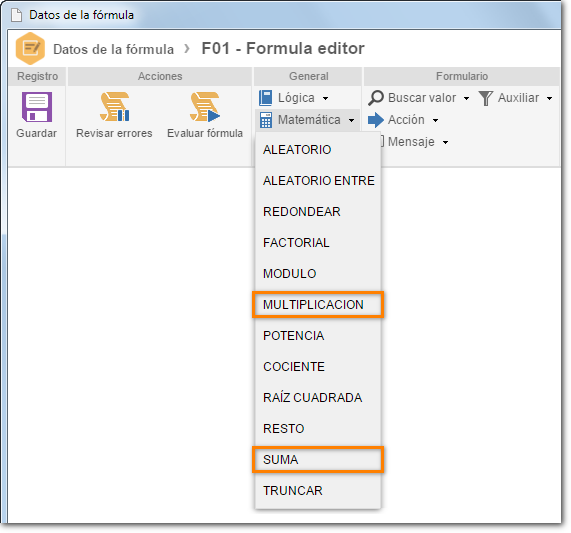Expand the Lógica dropdown arrow
This screenshot has height=533, width=571.
point(326,98)
